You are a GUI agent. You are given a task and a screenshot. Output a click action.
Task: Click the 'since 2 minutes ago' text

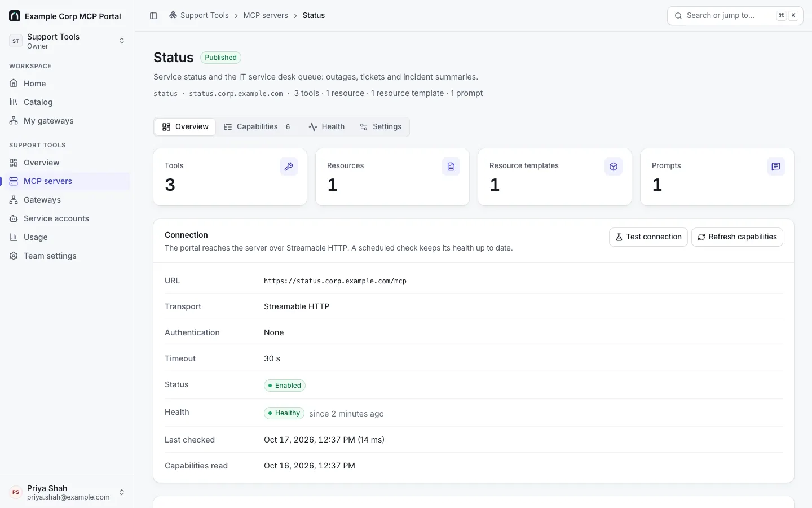pos(346,414)
